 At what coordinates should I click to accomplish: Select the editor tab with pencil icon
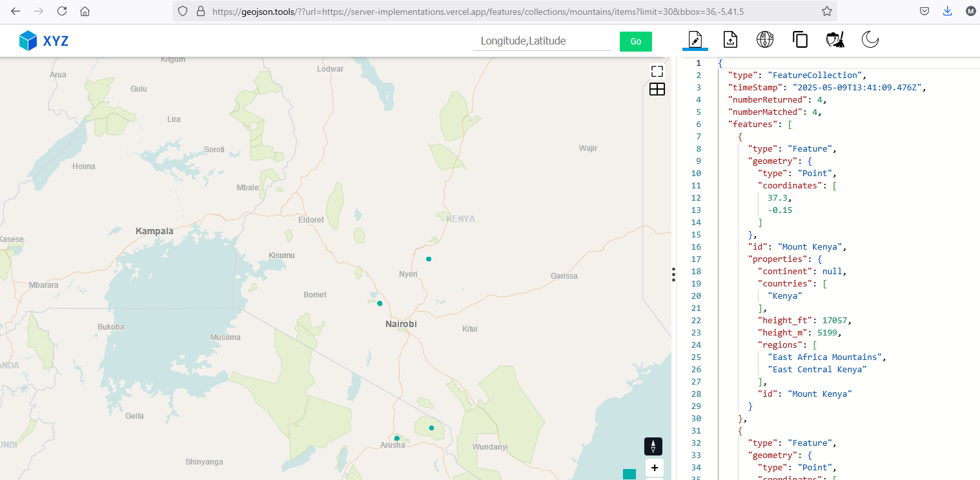[695, 39]
